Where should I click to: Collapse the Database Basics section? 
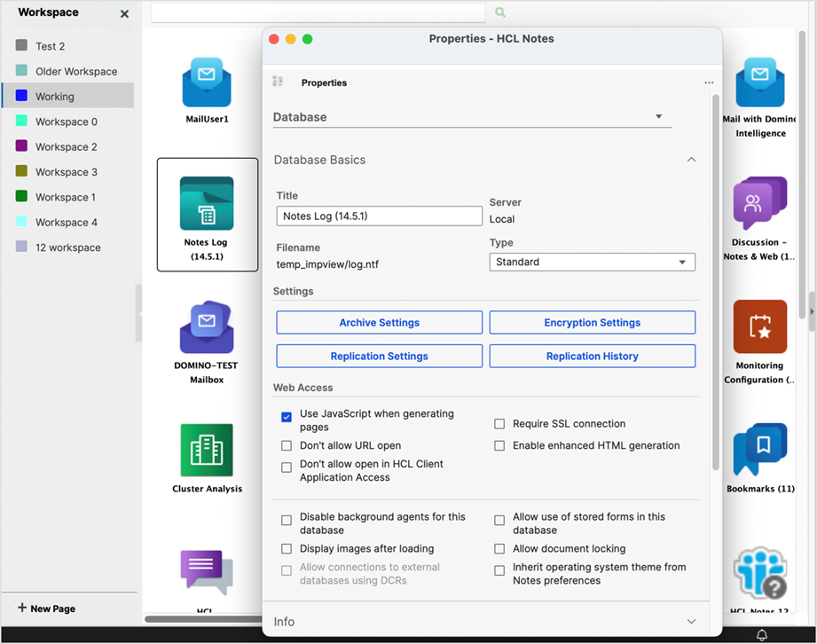[691, 160]
